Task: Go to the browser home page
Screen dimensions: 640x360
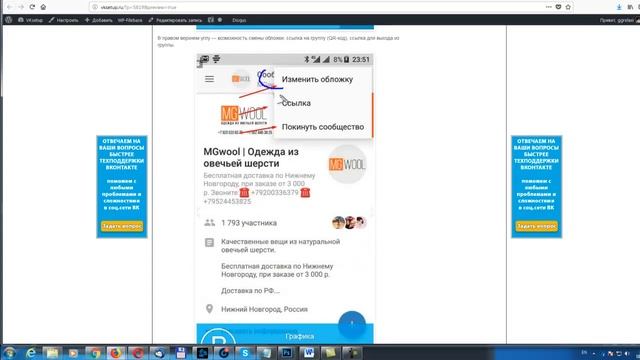Action: [43, 7]
